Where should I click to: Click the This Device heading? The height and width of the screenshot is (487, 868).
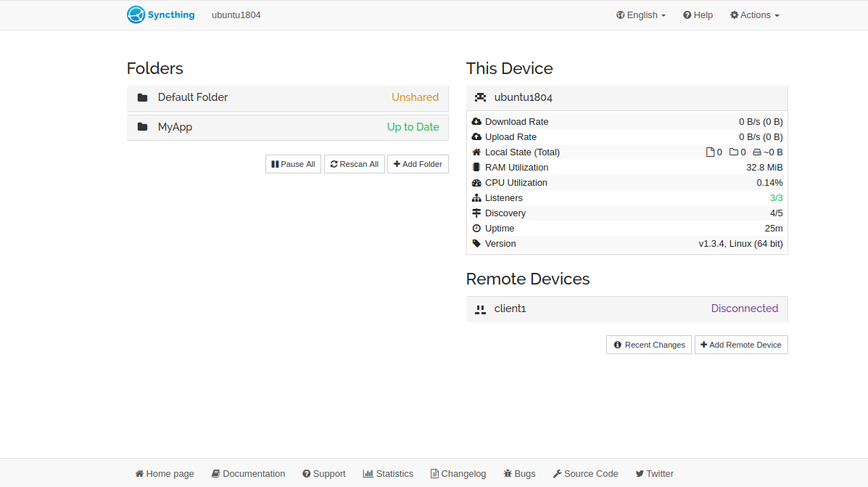click(509, 68)
